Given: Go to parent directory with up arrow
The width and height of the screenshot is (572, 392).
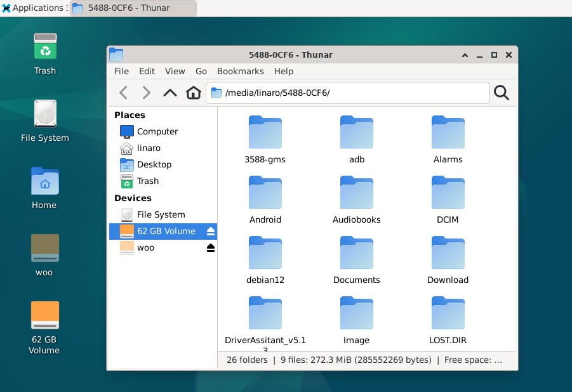Looking at the screenshot, I should pyautogui.click(x=170, y=93).
